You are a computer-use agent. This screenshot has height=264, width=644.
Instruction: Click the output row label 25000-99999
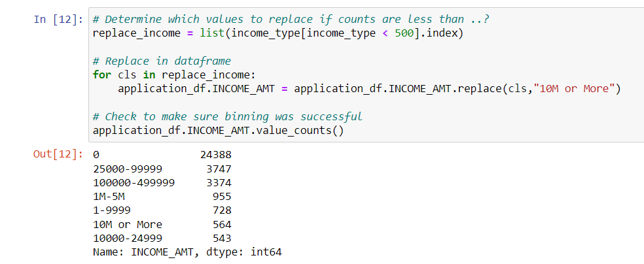[128, 169]
